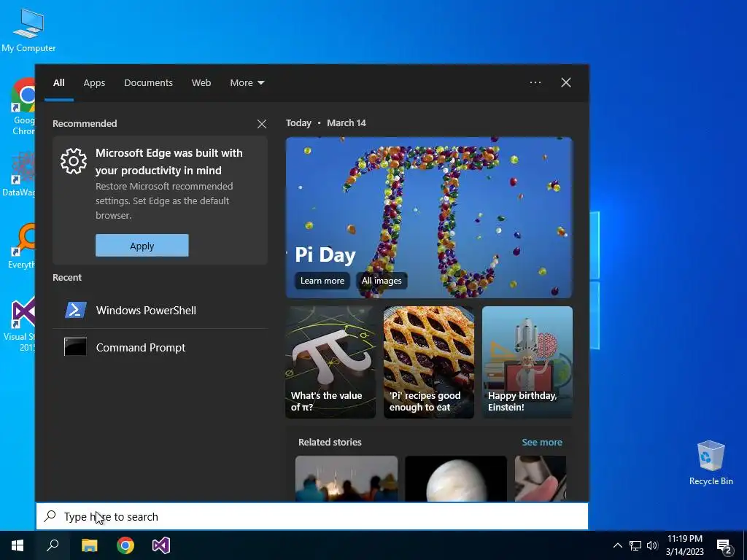Click the PowerShell icon in Recent

(x=75, y=310)
